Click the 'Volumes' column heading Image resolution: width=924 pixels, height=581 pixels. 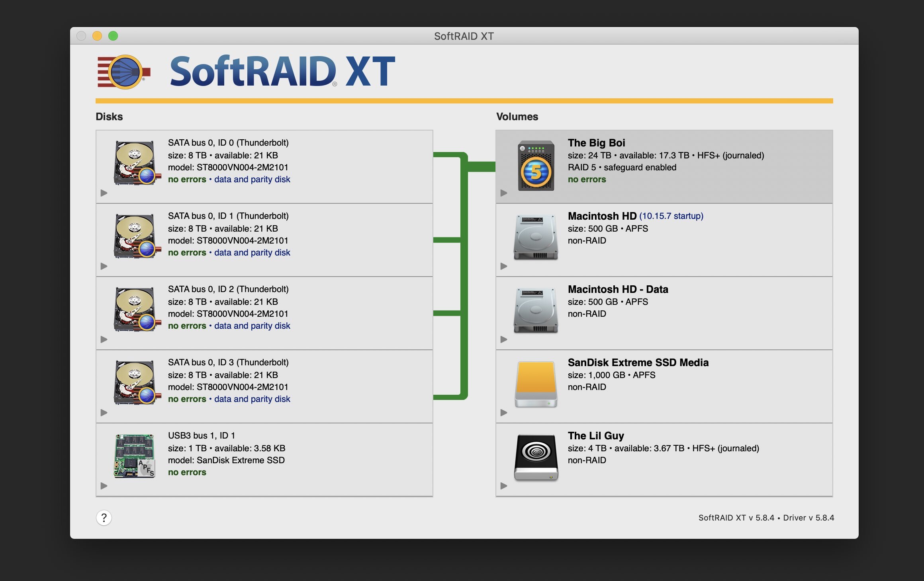(517, 117)
